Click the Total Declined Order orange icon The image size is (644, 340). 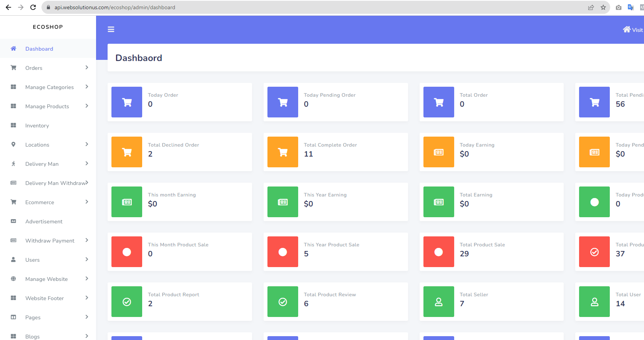pos(127,152)
